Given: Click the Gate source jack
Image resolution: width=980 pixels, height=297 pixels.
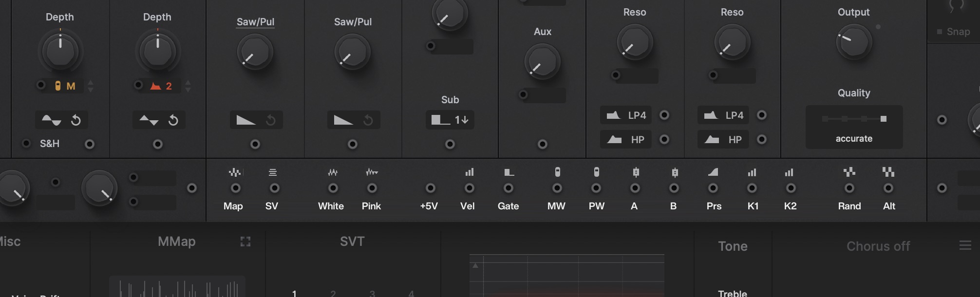Looking at the screenshot, I should coord(509,188).
